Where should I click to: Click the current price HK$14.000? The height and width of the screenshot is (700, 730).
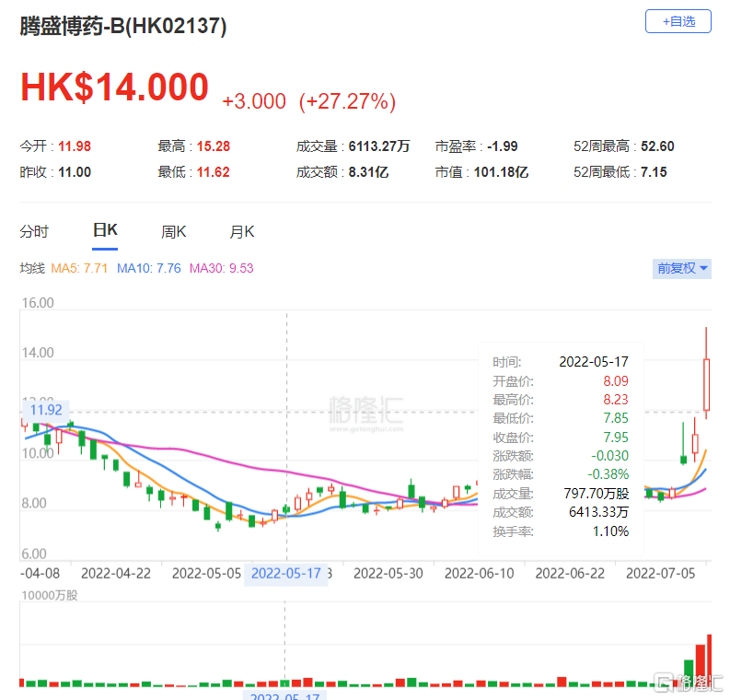pos(114,87)
